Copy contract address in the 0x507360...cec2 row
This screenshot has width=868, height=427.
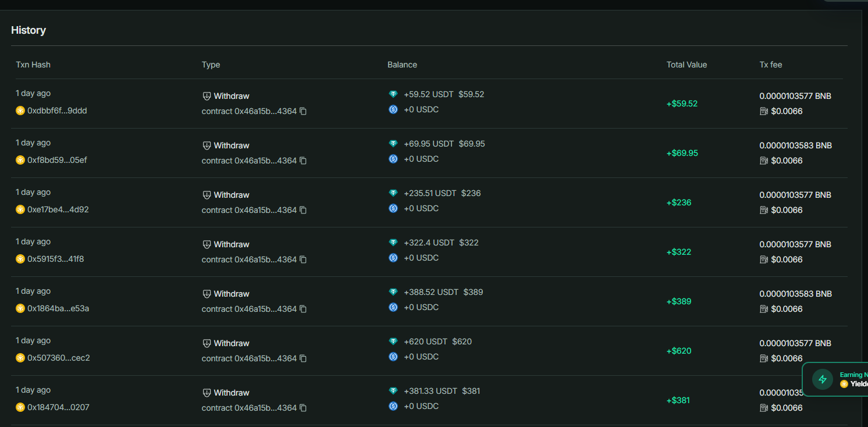[303, 358]
